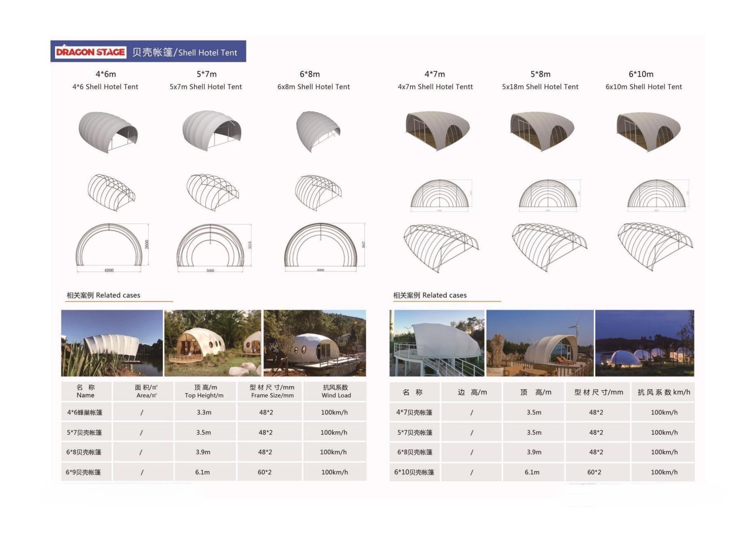Open the night-time glowing tents photo
Image resolution: width=756 pixels, height=535 pixels.
(x=644, y=343)
